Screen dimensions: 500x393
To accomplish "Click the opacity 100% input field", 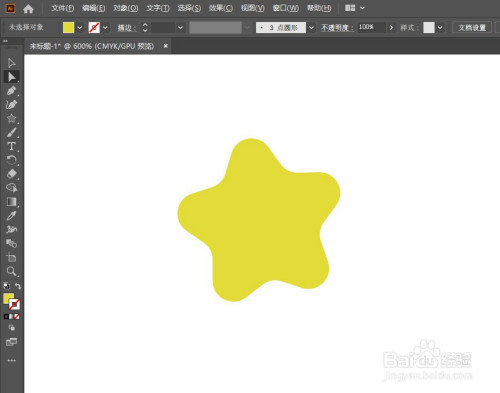I will coord(372,27).
